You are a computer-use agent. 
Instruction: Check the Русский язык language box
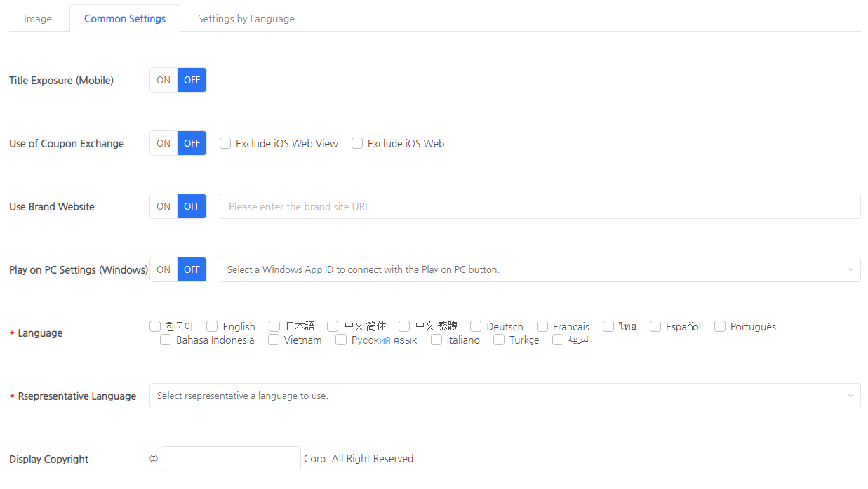pos(341,340)
